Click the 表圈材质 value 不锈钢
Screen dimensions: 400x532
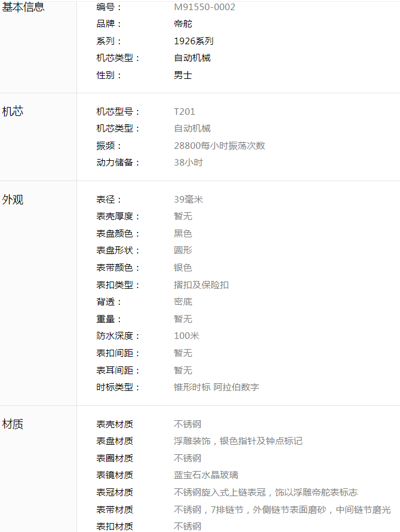(x=187, y=458)
